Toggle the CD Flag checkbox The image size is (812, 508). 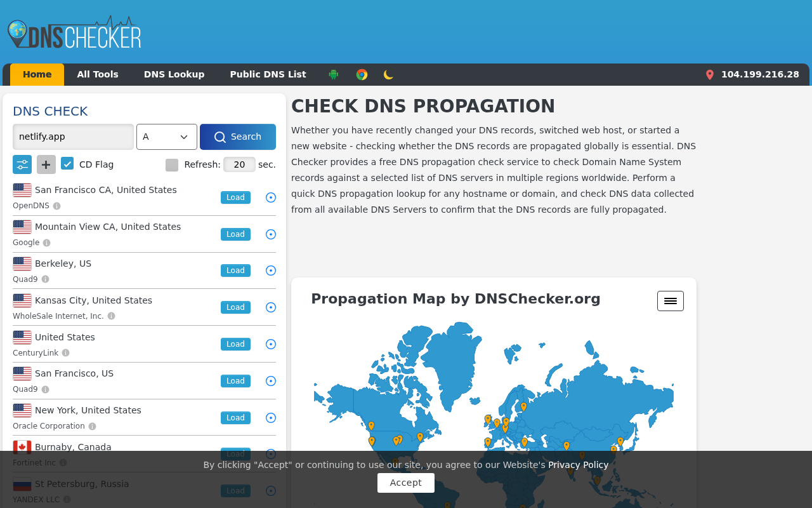pyautogui.click(x=67, y=164)
